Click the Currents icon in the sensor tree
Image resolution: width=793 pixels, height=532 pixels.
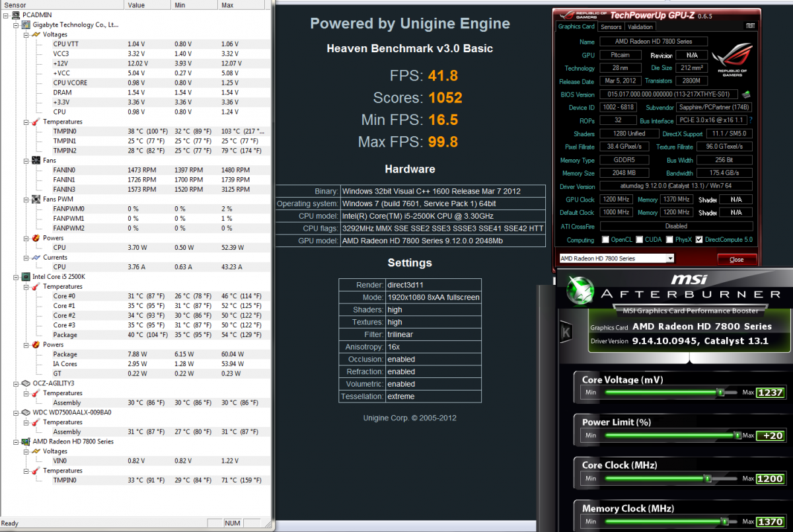[36, 257]
